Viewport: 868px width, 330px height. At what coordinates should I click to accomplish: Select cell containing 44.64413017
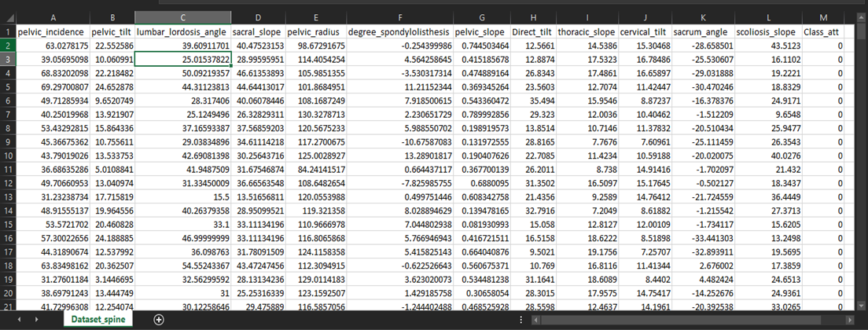coord(259,85)
